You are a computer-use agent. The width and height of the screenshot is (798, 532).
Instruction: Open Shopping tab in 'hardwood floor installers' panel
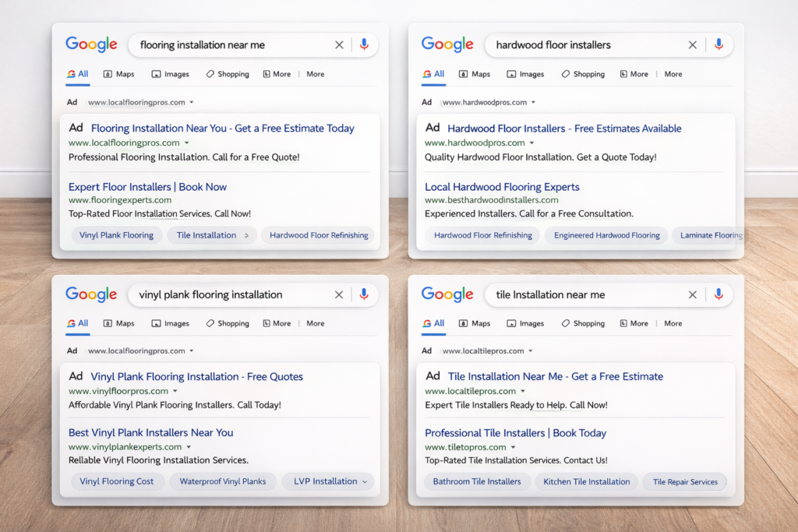click(x=583, y=74)
